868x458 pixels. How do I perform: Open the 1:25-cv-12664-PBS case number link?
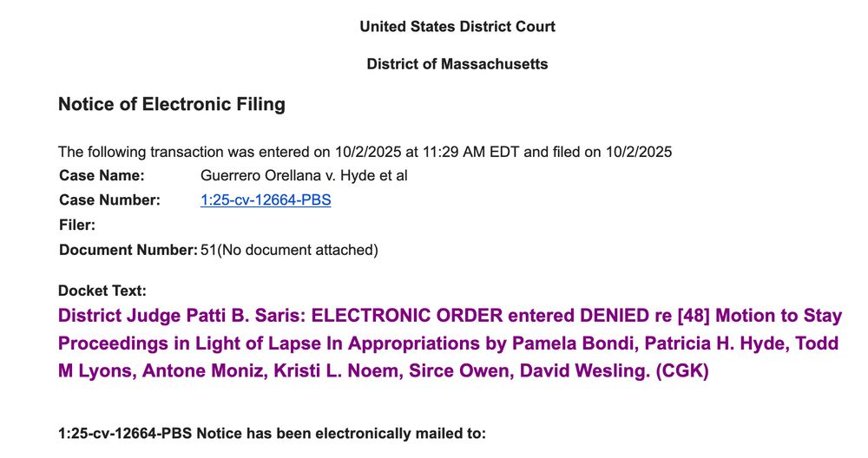coord(266,200)
